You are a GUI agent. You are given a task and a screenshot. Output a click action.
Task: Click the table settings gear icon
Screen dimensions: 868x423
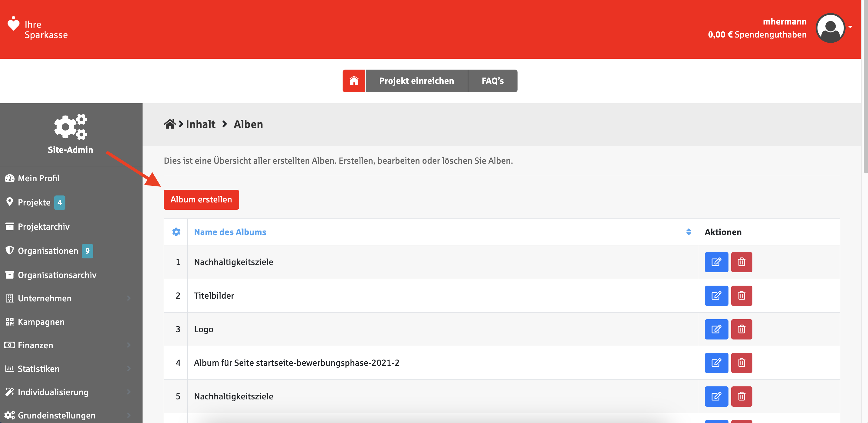pyautogui.click(x=176, y=232)
